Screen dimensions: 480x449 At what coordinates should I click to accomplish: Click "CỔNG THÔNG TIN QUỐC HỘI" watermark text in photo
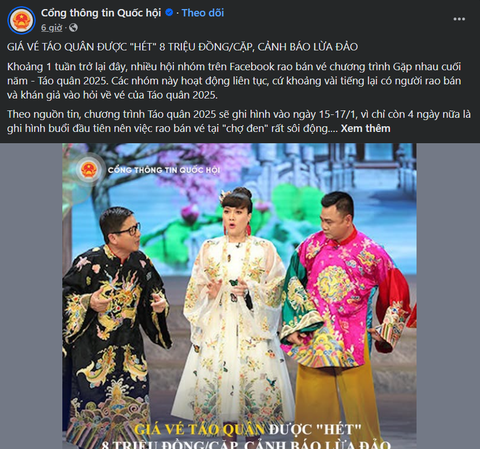point(164,170)
